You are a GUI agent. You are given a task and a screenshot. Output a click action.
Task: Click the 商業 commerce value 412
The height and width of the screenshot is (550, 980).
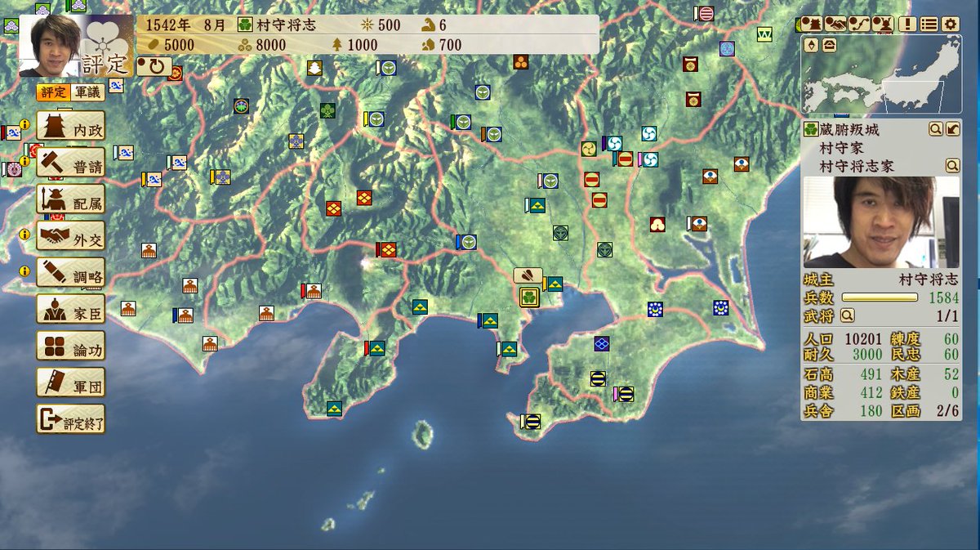[871, 393]
